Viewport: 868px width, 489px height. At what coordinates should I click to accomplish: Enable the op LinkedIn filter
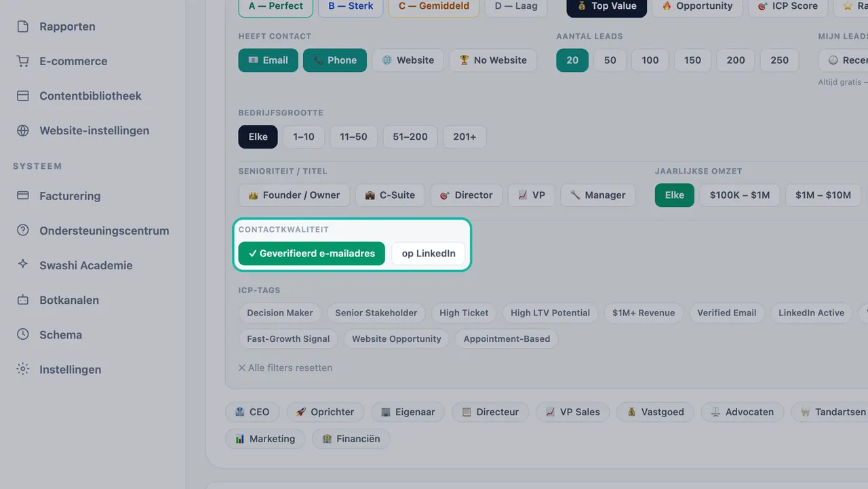pyautogui.click(x=429, y=254)
